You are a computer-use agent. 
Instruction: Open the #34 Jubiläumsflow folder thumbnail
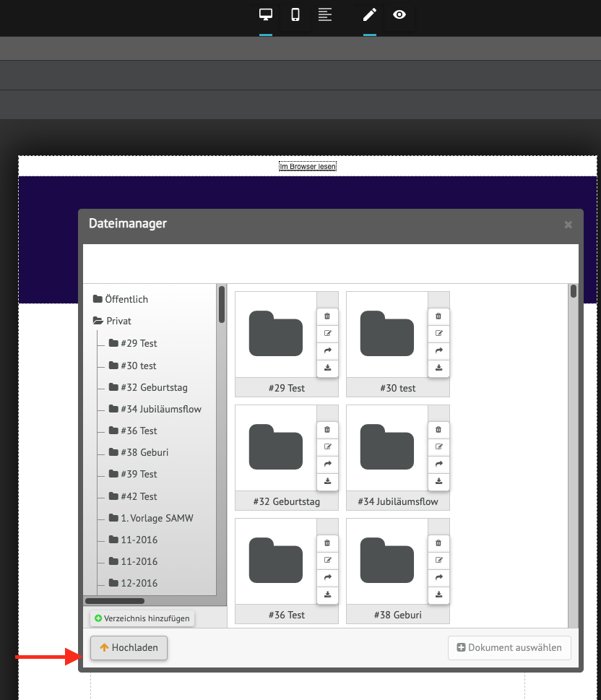point(387,447)
